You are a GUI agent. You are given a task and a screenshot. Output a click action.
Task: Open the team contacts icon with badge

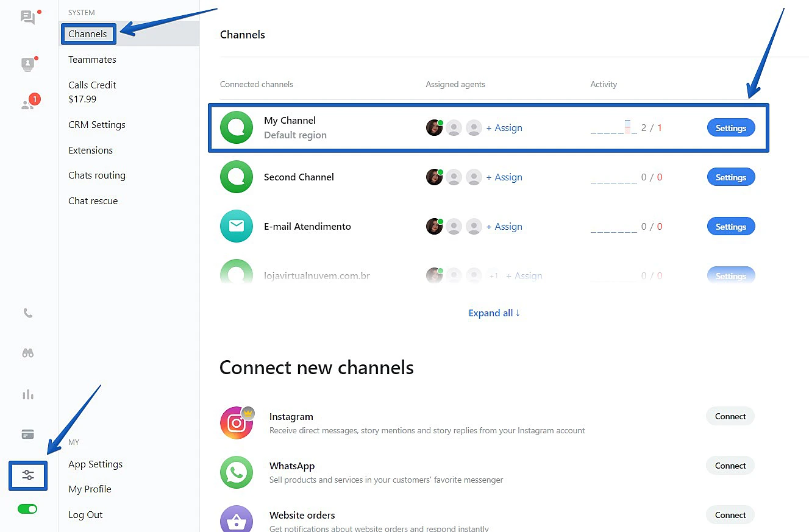(28, 104)
